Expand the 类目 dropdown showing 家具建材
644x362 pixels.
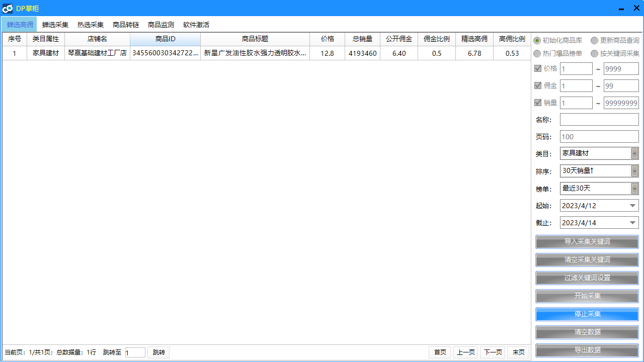pos(634,153)
